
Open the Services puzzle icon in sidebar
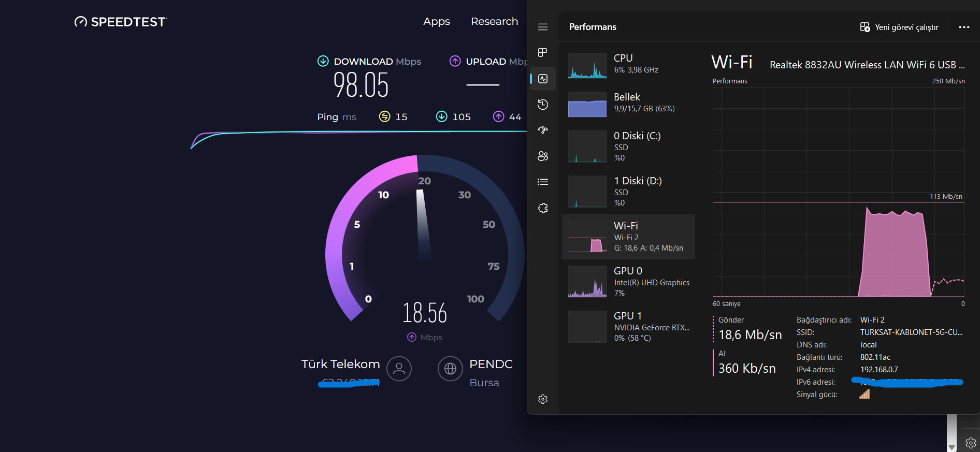click(x=543, y=208)
